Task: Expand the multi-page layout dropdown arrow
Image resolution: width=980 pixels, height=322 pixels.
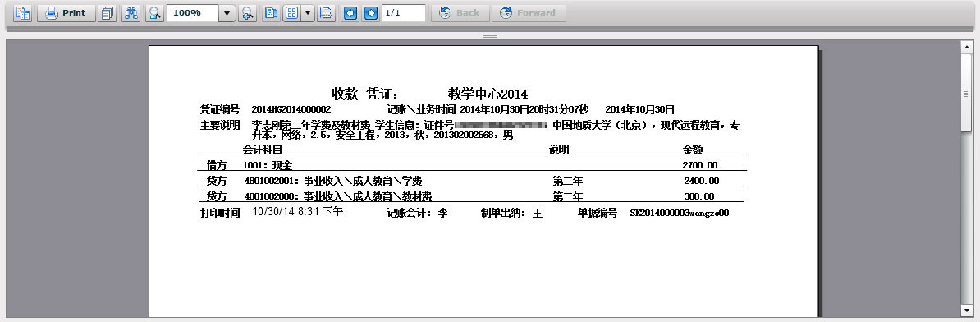Action: pyautogui.click(x=308, y=13)
